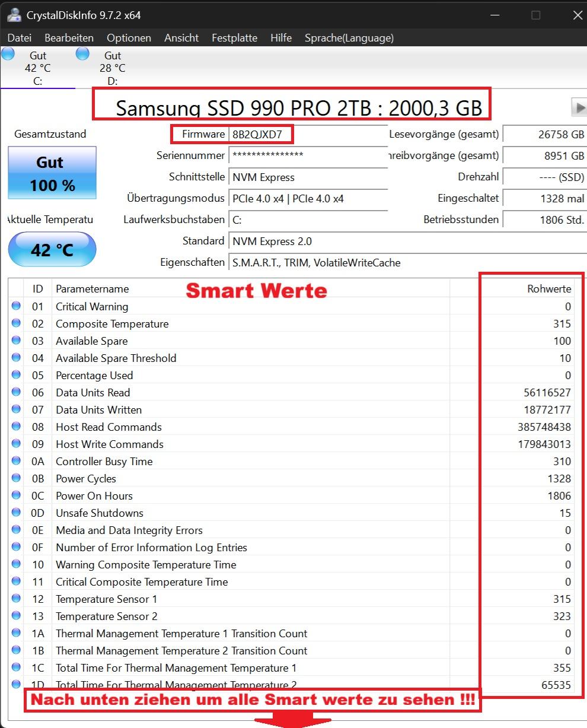Click the status dot for Composite Temperature

click(16, 323)
